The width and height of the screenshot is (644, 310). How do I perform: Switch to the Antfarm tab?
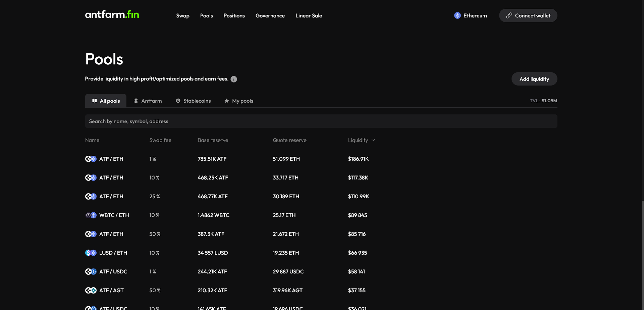point(148,101)
